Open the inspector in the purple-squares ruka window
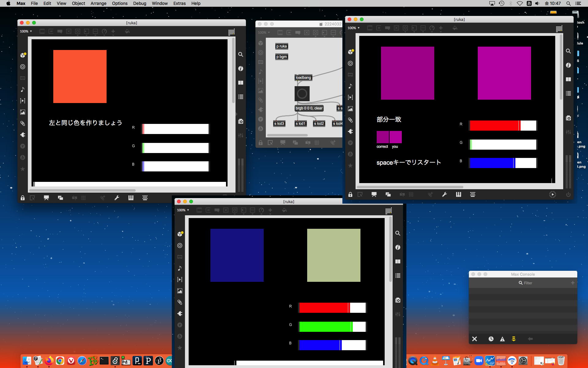The height and width of the screenshot is (368, 588). pyautogui.click(x=568, y=65)
